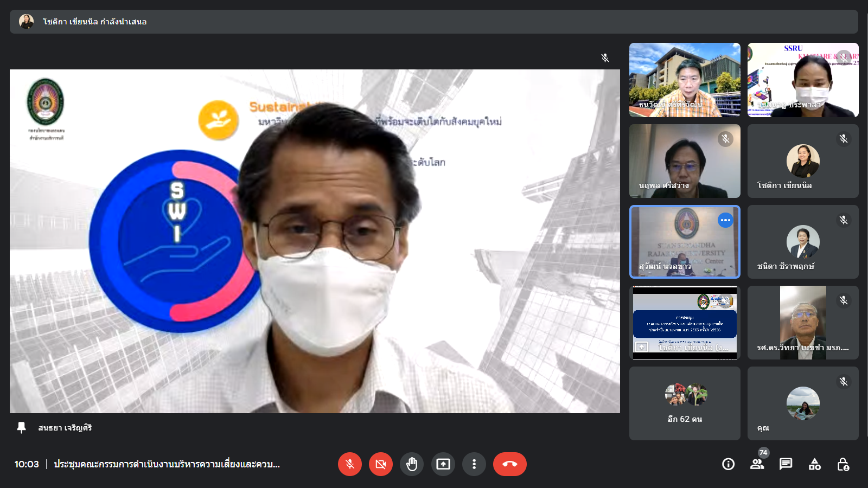The height and width of the screenshot is (488, 868).
Task: Click the ชนิดา ธิราพฤกษ์ participant tile
Action: click(x=803, y=242)
